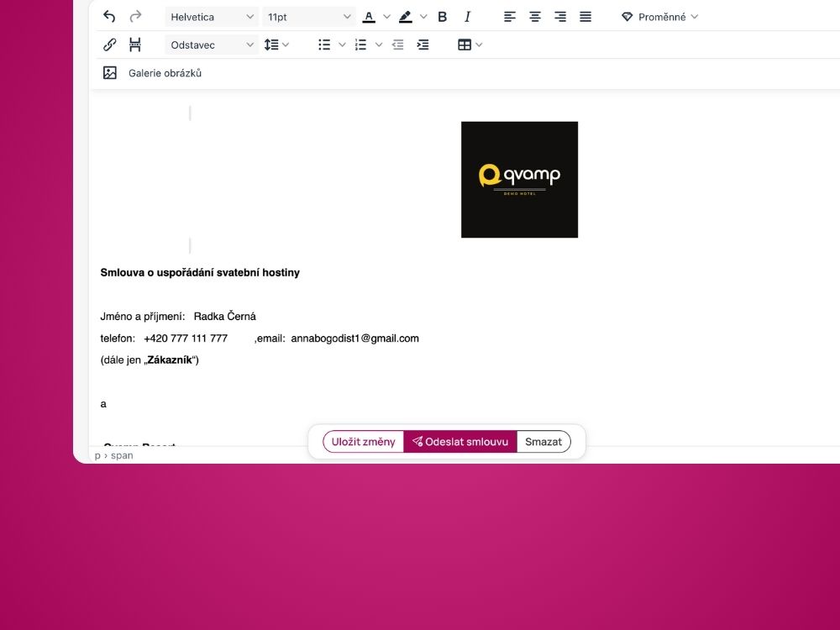Click the redo arrow icon
The height and width of the screenshot is (630, 840).
click(x=135, y=17)
